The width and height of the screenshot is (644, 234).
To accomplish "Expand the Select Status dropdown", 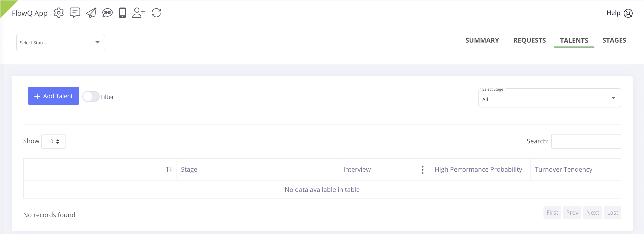I will point(60,43).
